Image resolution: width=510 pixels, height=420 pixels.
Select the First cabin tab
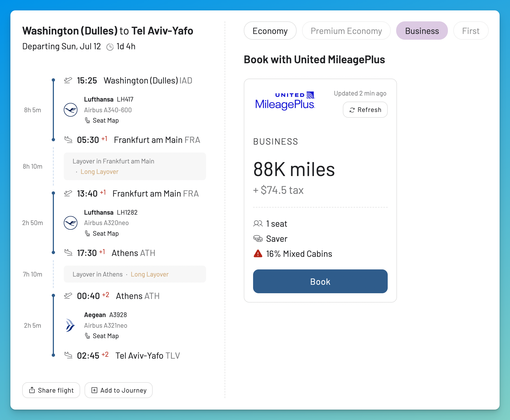(471, 31)
